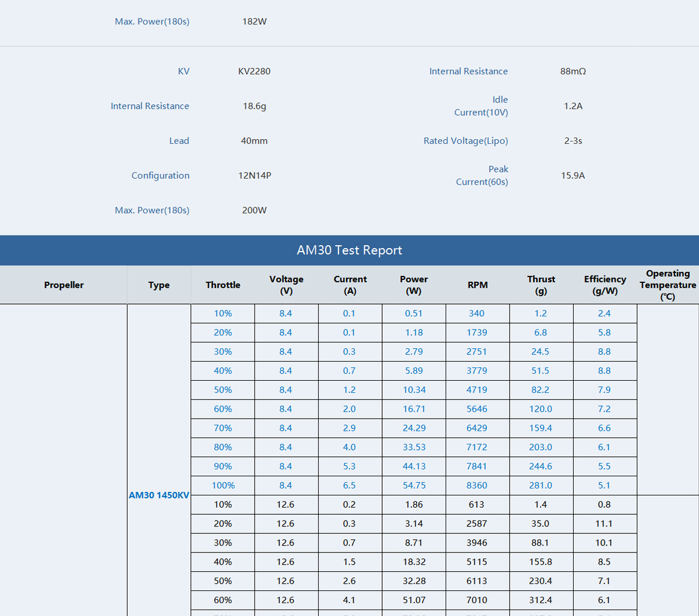Click the Rated Voltage(Lipo) label
The height and width of the screenshot is (616, 699).
point(466,141)
